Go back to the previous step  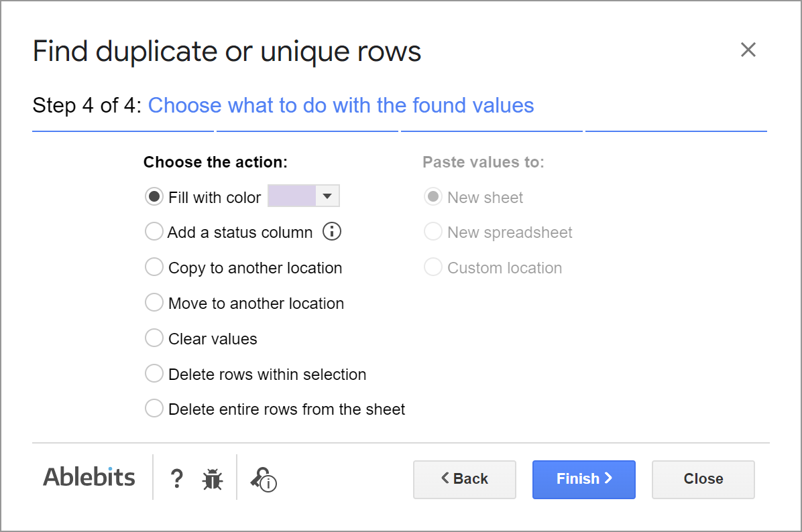point(464,479)
